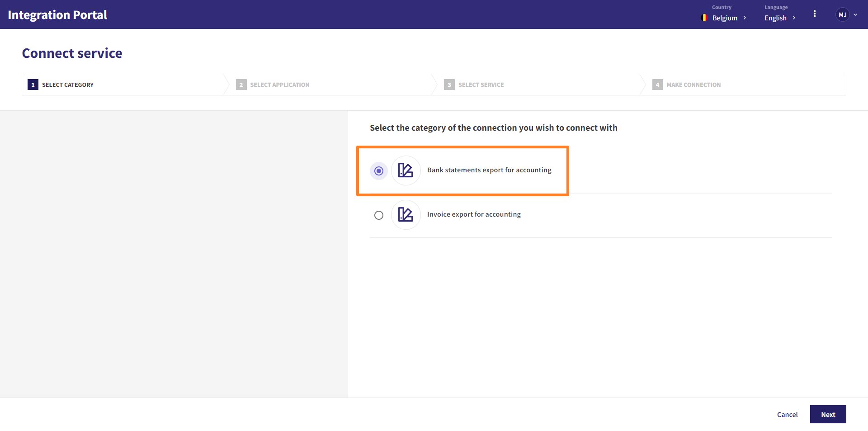Open the vertical three-dot options menu

pyautogui.click(x=815, y=14)
